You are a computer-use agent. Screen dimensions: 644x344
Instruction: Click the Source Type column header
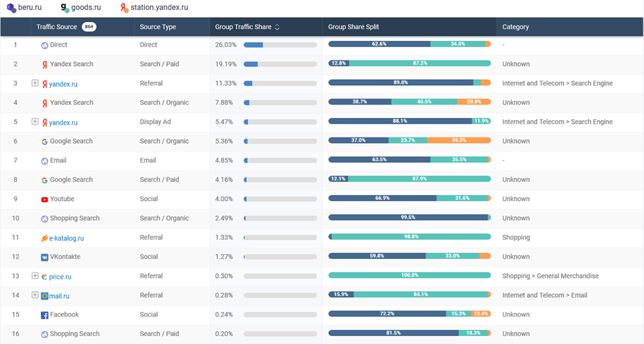[x=158, y=27]
